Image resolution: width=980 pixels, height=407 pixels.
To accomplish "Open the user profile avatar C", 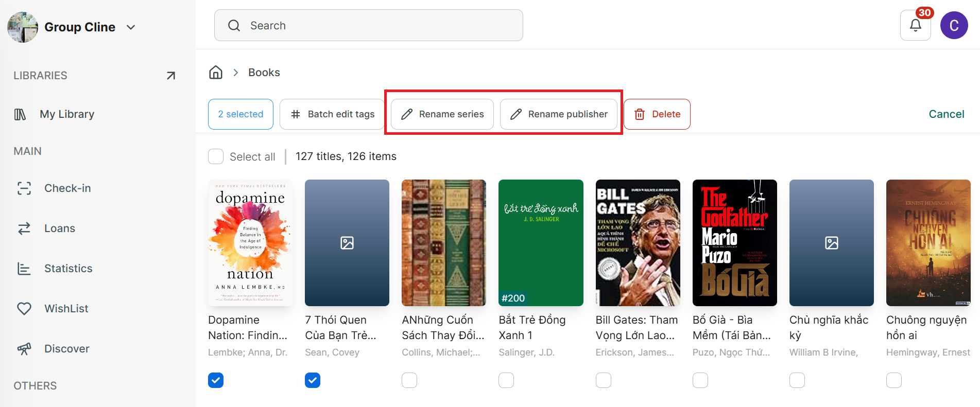I will click(x=954, y=25).
